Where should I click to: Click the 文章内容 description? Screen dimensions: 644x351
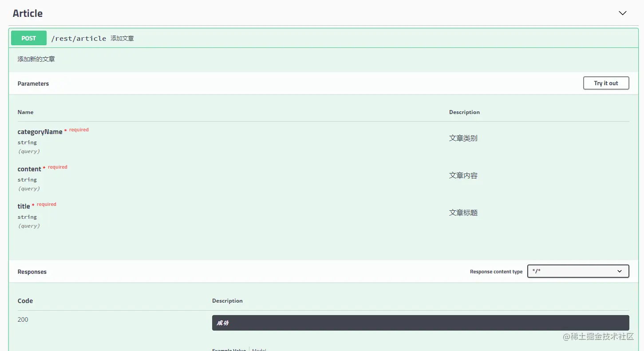coord(463,175)
